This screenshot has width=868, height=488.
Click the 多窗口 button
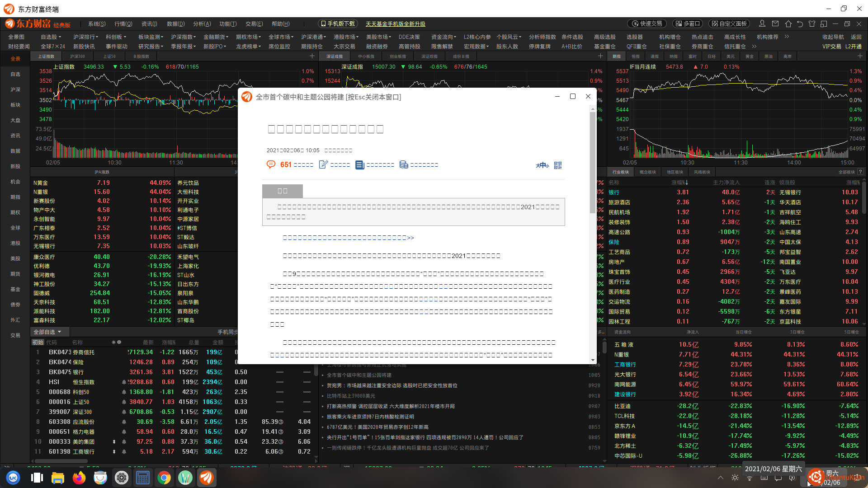click(687, 23)
